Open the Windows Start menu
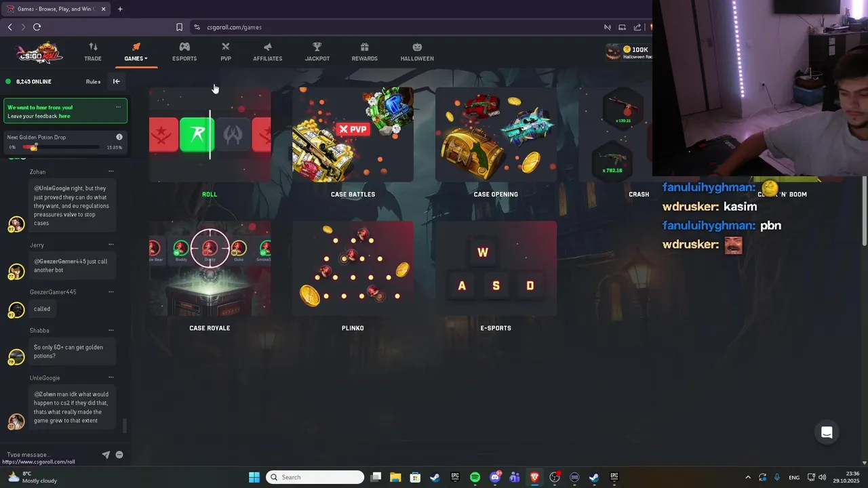 pos(254,477)
